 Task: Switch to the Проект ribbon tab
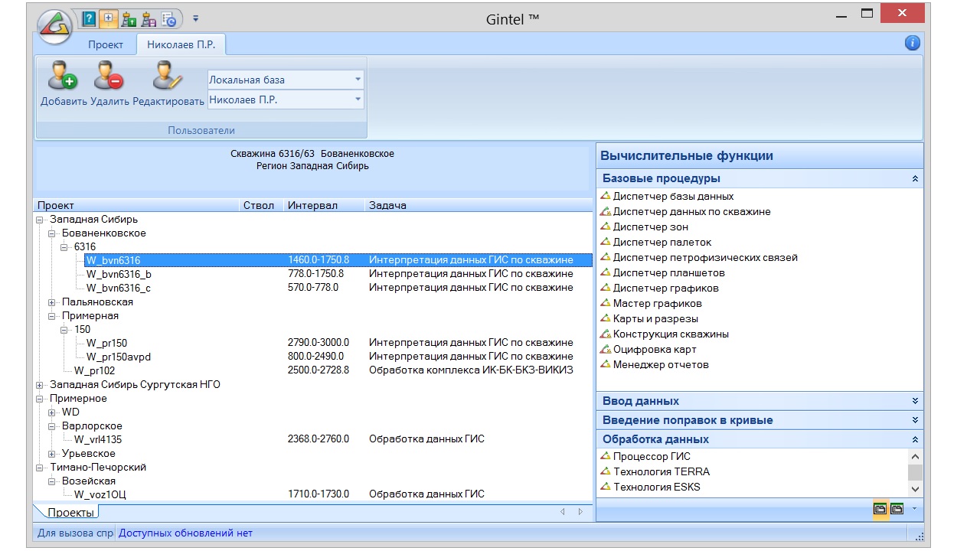point(105,44)
